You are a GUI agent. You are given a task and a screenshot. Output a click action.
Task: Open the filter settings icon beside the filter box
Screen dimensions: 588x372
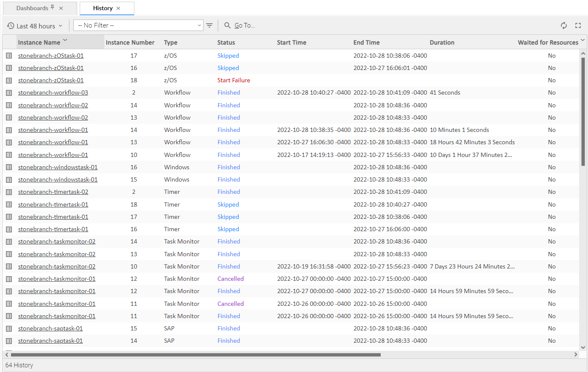pyautogui.click(x=209, y=25)
